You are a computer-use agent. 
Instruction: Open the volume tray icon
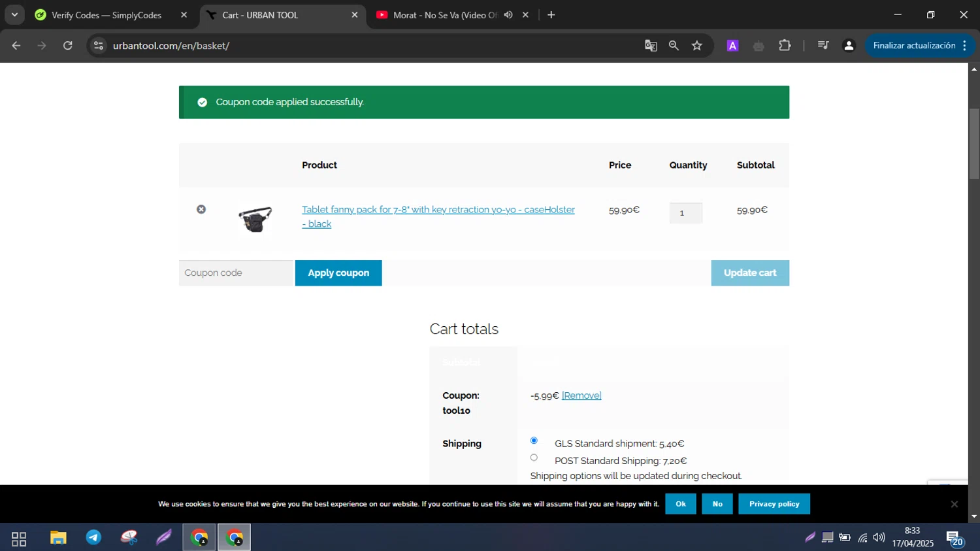point(879,538)
